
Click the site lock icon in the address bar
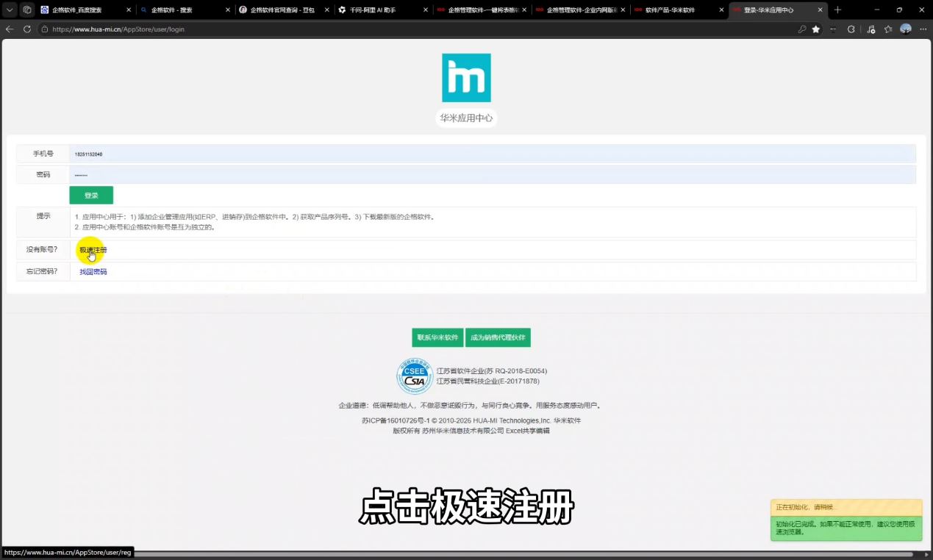(x=45, y=29)
